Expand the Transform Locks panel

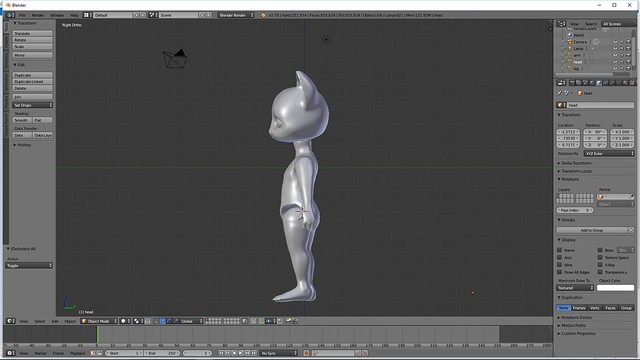pos(576,171)
